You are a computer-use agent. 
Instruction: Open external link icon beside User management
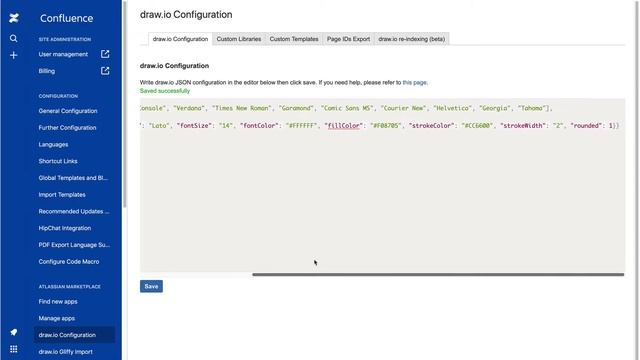coord(105,54)
